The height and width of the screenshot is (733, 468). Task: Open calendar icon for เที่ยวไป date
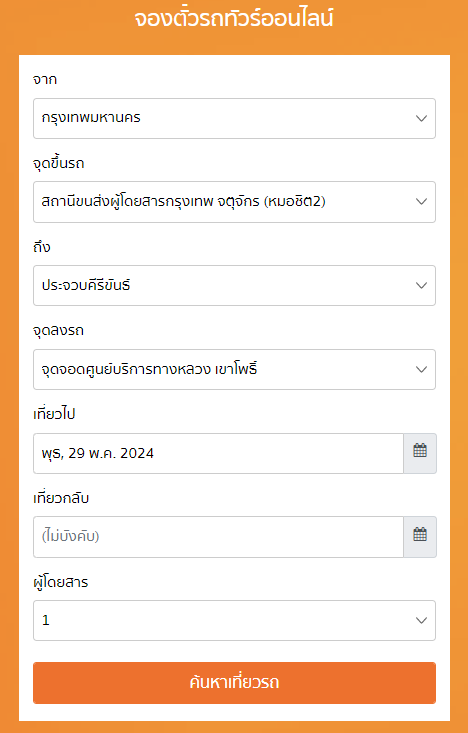tap(420, 453)
